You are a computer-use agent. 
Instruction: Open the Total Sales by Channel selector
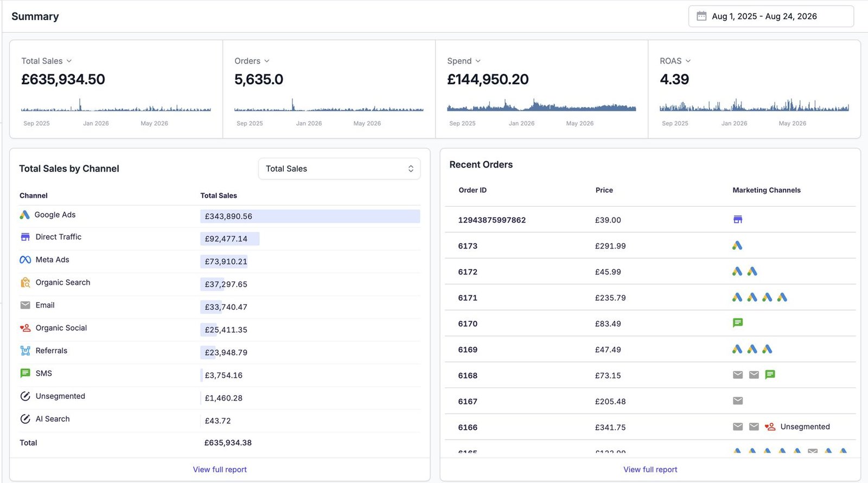[339, 169]
